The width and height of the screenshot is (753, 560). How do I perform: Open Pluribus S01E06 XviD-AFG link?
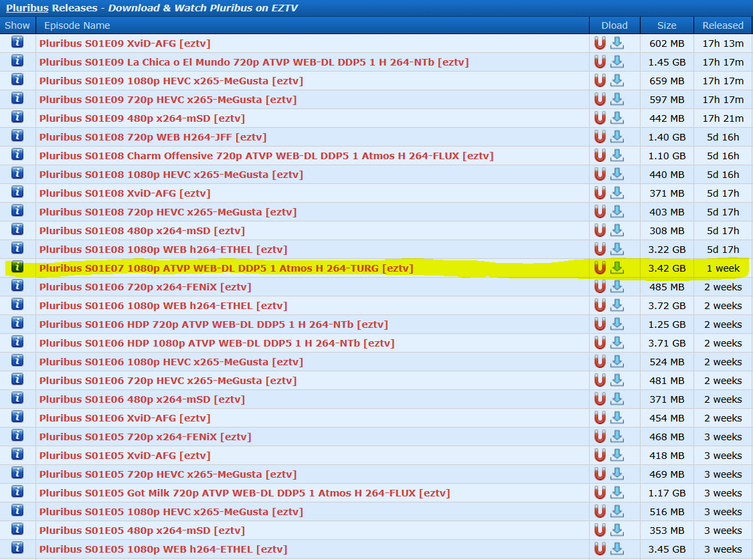[125, 417]
